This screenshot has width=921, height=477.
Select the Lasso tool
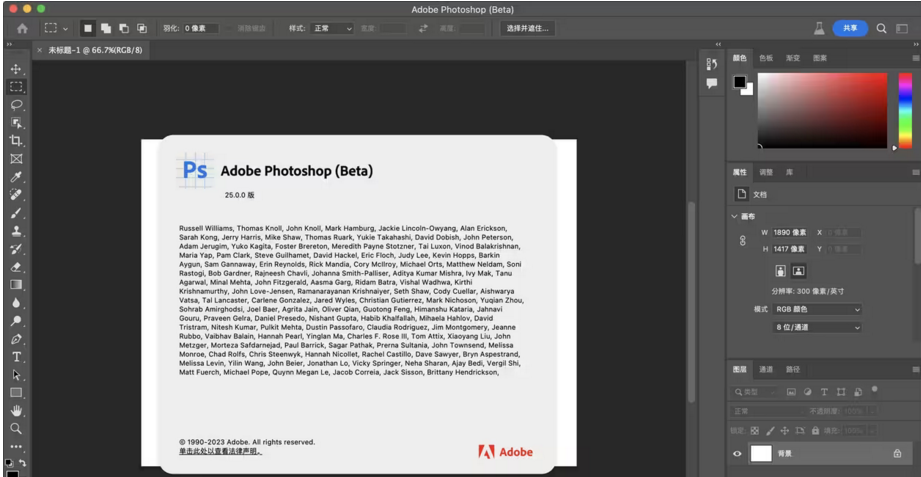[16, 105]
